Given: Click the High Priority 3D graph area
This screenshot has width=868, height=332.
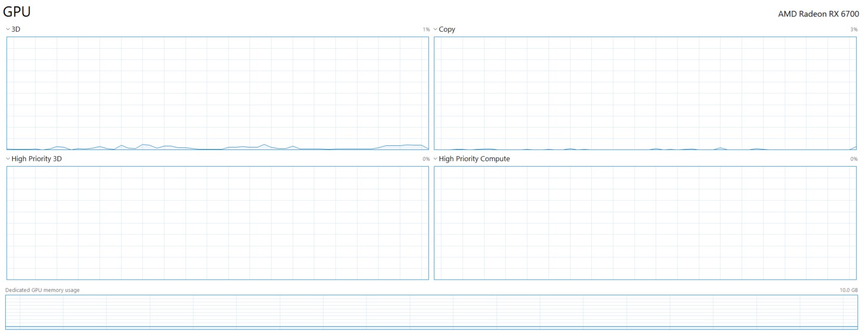Looking at the screenshot, I should 218,223.
